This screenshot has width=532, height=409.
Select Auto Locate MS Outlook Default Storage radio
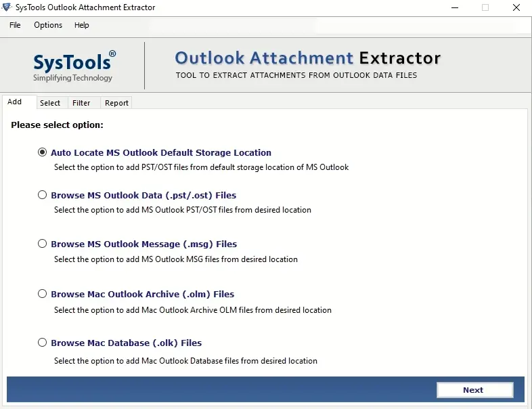(42, 152)
